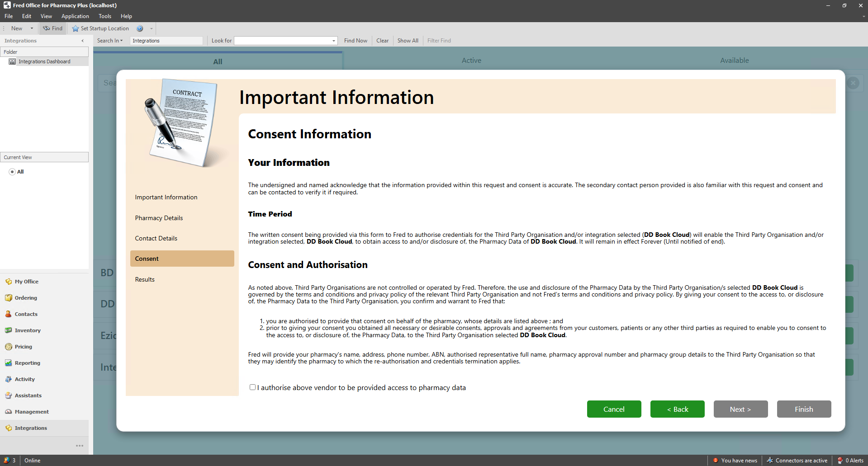Viewport: 868px width, 466px height.
Task: Click the Set Startup Location star icon
Action: [76, 28]
